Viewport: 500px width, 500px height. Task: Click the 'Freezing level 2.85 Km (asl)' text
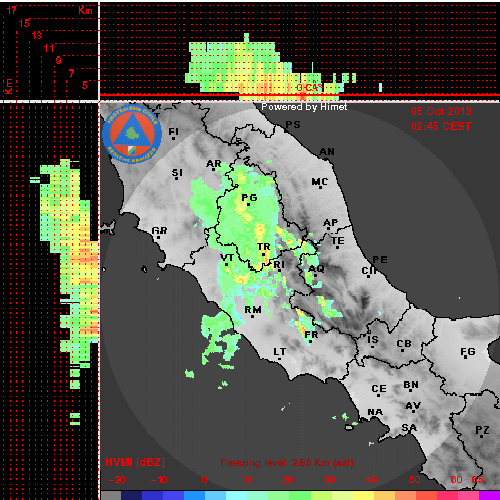287,463
